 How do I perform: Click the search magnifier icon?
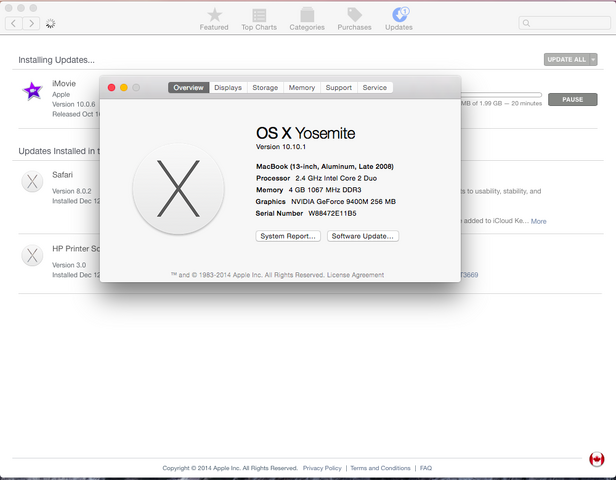[x=526, y=23]
